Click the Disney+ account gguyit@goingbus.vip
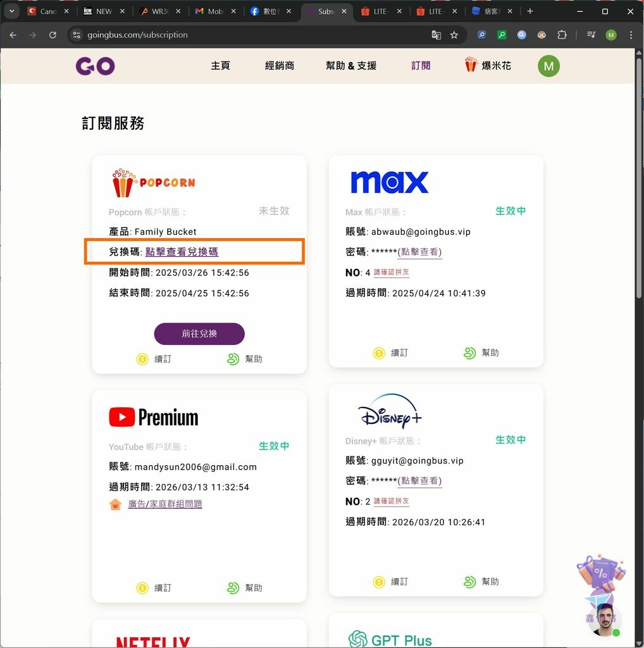The height and width of the screenshot is (648, 644). (x=418, y=461)
